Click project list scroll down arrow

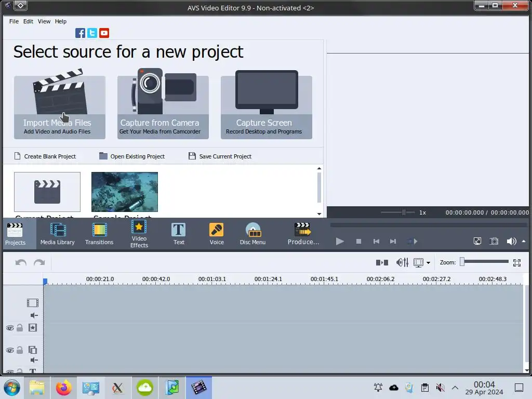319,214
